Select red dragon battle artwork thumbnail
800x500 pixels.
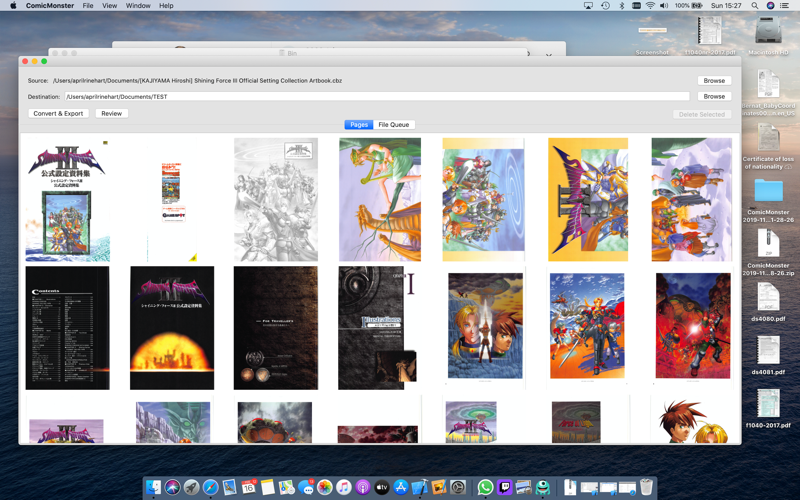(x=693, y=327)
